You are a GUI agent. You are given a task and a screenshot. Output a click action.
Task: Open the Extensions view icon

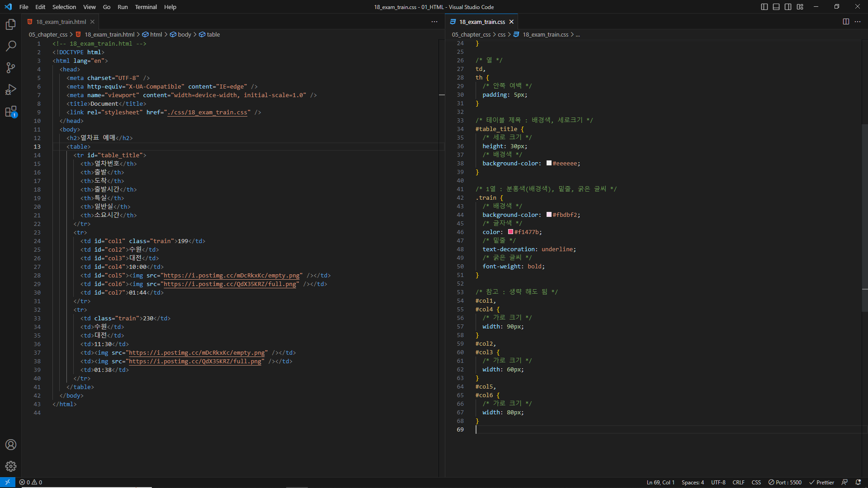click(11, 112)
